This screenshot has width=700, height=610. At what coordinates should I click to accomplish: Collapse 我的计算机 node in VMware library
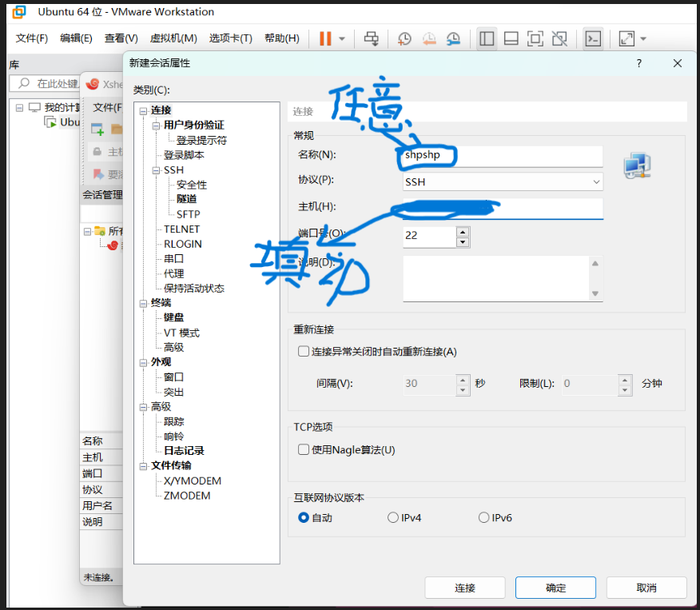click(19, 108)
